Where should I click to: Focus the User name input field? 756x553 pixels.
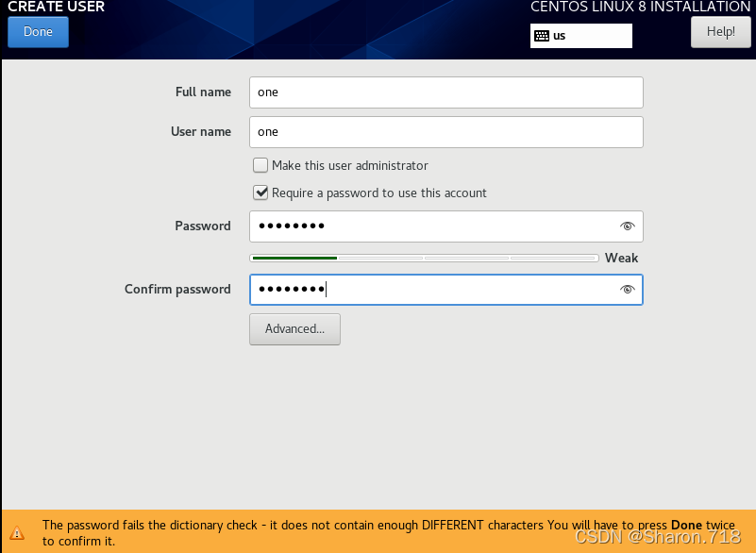(446, 131)
